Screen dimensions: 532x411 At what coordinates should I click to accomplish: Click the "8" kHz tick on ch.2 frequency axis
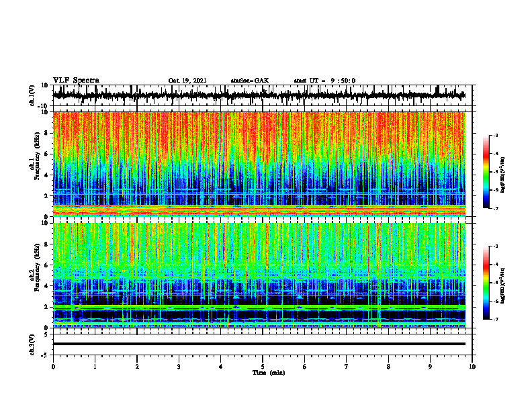46,244
